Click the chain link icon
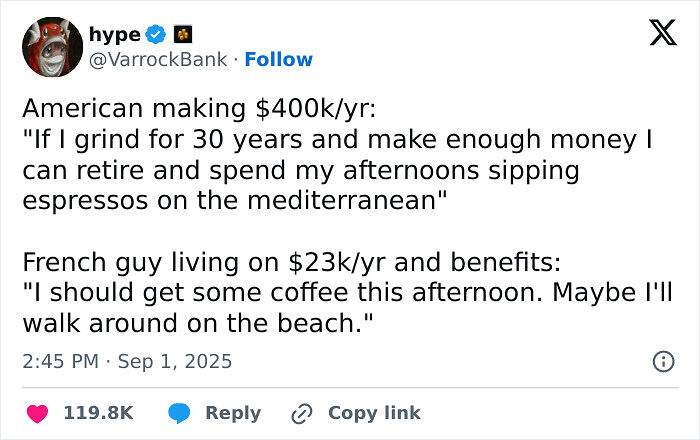The image size is (700, 440). tap(302, 413)
